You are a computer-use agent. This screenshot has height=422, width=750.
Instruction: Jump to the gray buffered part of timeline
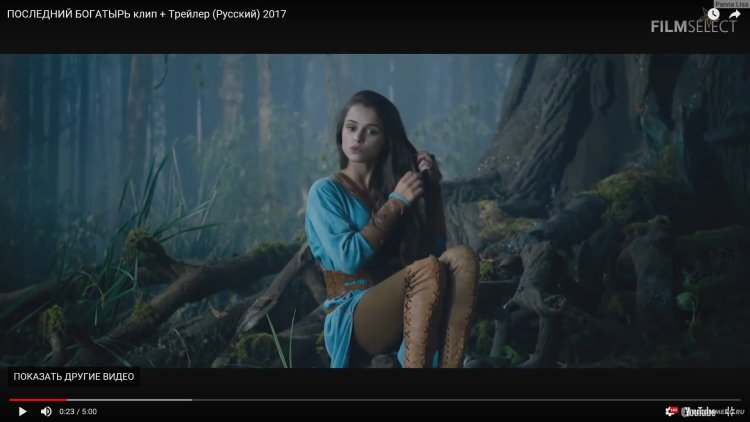click(129, 400)
